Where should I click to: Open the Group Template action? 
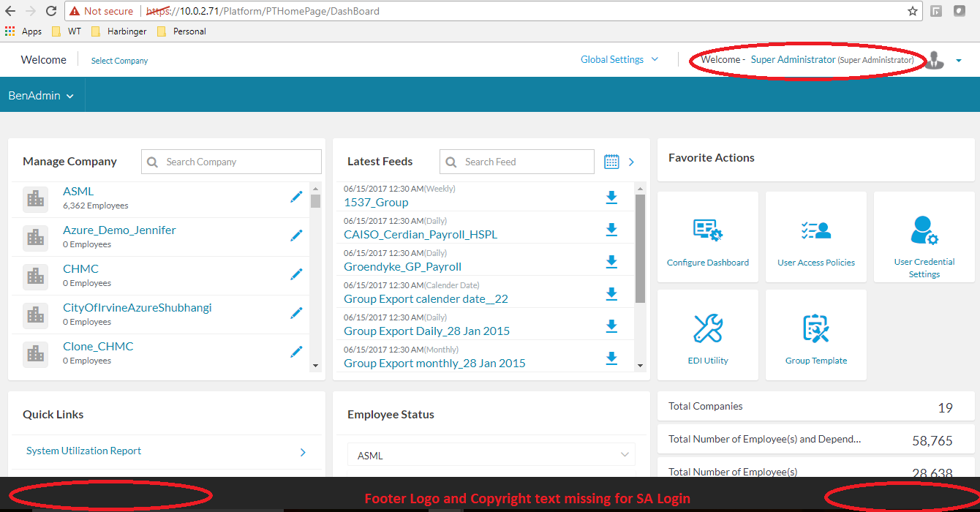click(x=815, y=335)
